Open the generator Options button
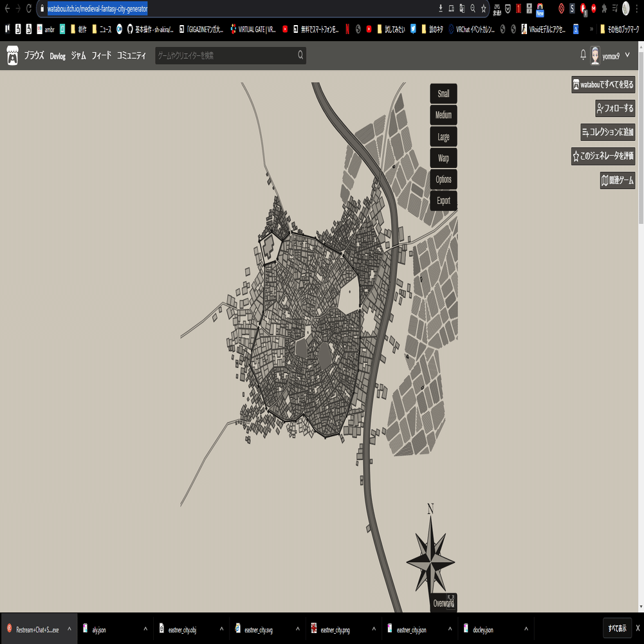644x644 pixels. coord(443,179)
